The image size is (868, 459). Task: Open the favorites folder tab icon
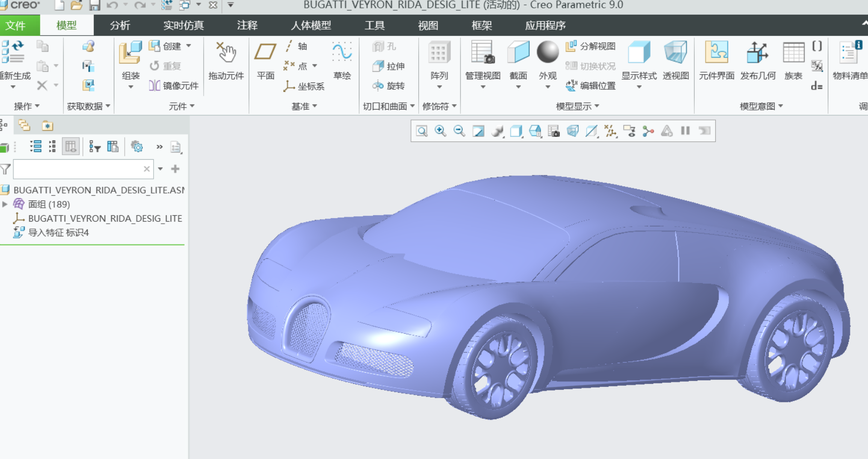[x=47, y=126]
